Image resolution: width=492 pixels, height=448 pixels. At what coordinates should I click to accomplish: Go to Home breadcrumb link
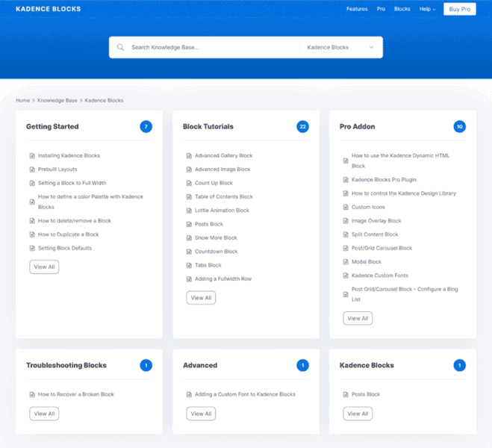coord(22,100)
